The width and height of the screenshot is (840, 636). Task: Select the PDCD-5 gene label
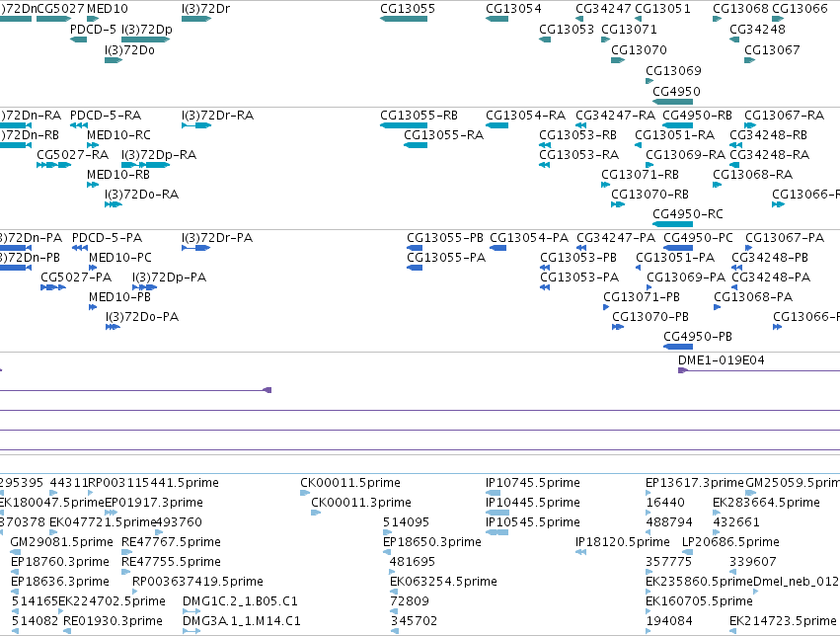(93, 29)
